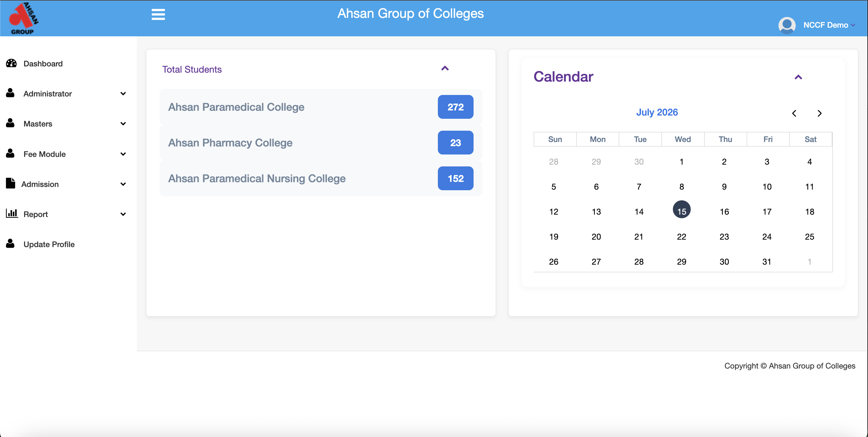Image resolution: width=868 pixels, height=437 pixels.
Task: Toggle the hamburger sidebar menu
Action: [x=158, y=15]
